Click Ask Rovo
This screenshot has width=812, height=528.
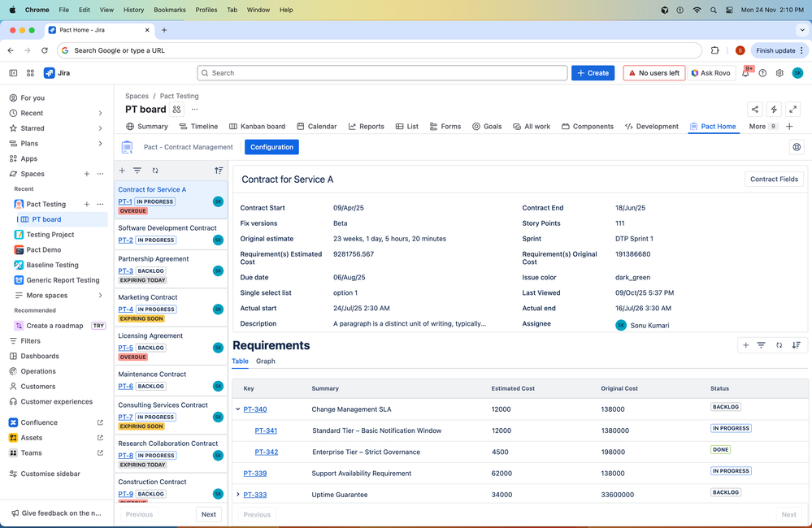[710, 73]
